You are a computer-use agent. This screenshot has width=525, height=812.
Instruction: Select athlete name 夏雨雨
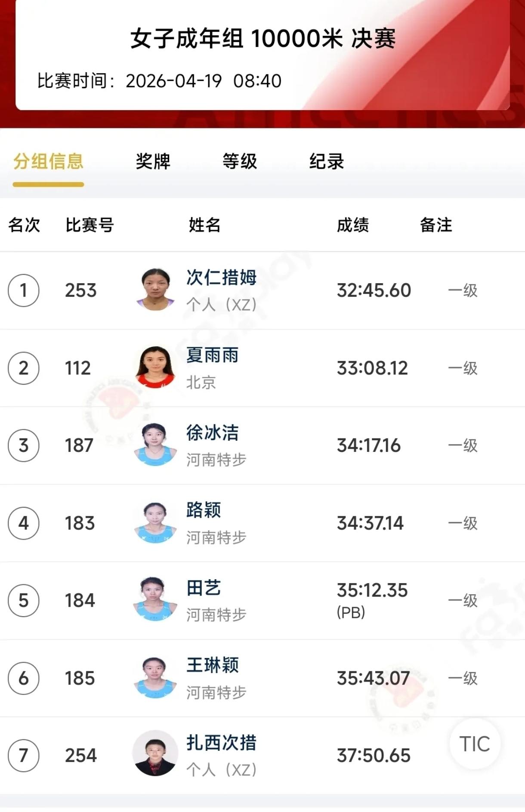[212, 355]
